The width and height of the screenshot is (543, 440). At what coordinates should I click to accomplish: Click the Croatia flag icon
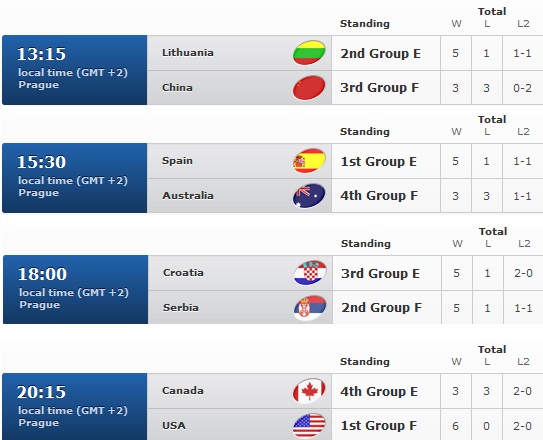click(x=310, y=272)
